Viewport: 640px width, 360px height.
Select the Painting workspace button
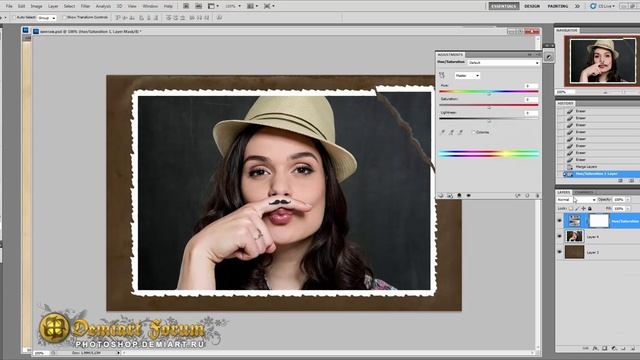558,6
